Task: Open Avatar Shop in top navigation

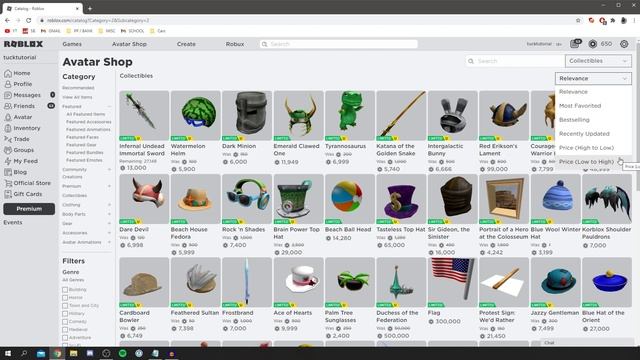Action: pyautogui.click(x=129, y=44)
